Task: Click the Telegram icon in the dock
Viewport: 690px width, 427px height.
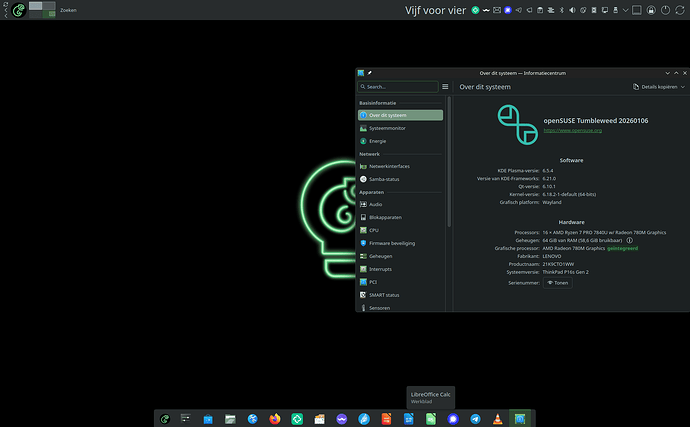Action: pos(475,419)
